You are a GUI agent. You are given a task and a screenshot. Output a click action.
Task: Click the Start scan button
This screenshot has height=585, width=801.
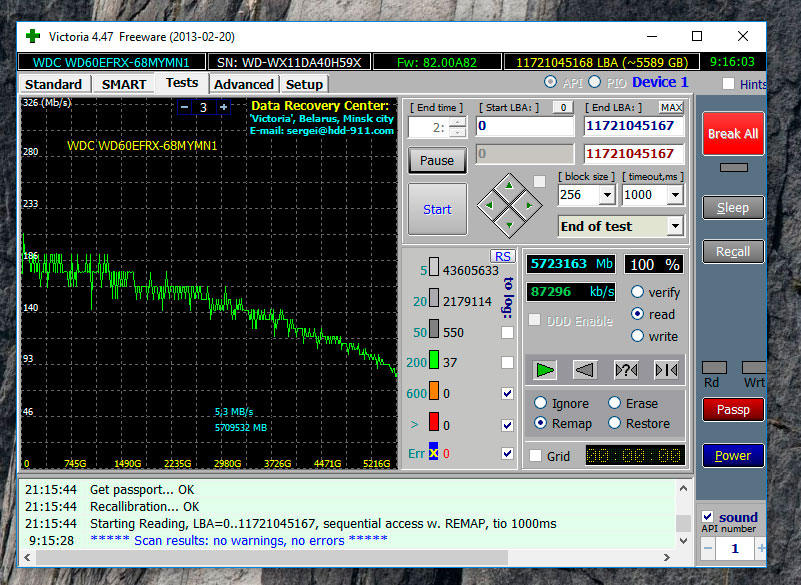(x=437, y=209)
